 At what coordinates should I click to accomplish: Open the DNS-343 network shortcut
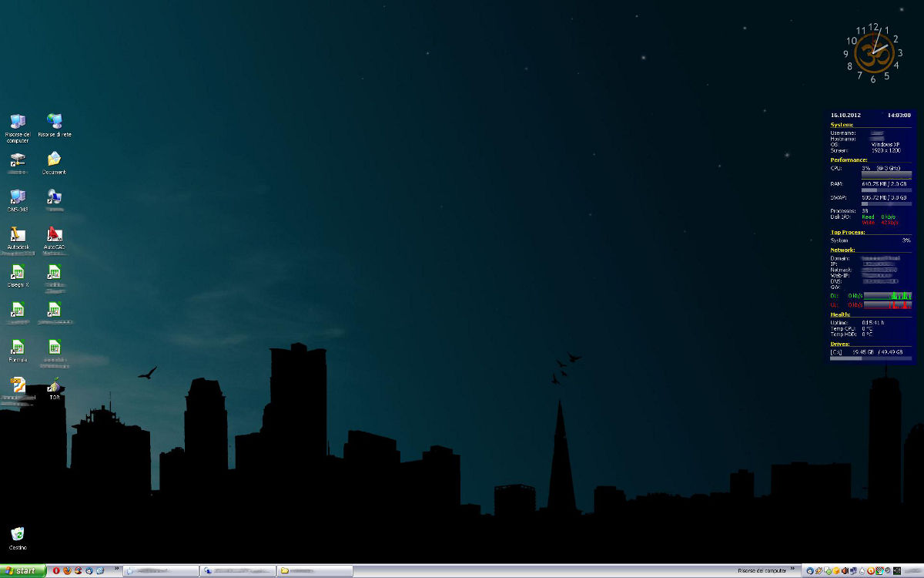point(17,197)
